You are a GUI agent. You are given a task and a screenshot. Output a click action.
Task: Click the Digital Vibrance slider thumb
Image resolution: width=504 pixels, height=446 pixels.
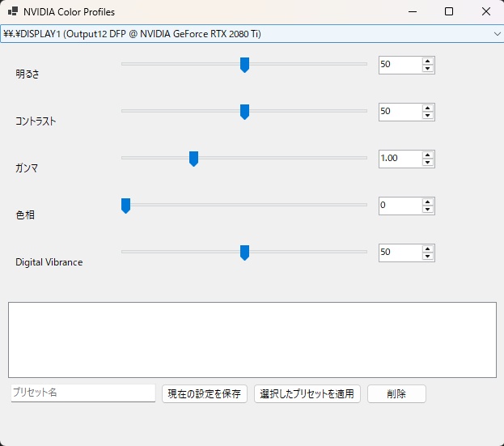coord(244,253)
